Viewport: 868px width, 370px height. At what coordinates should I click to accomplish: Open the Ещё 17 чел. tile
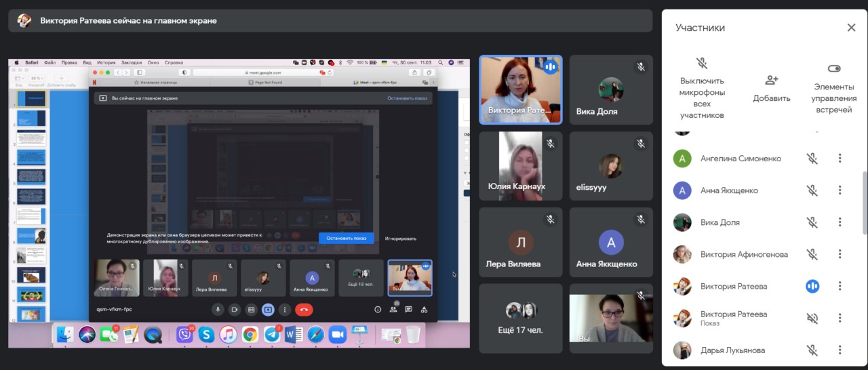521,318
